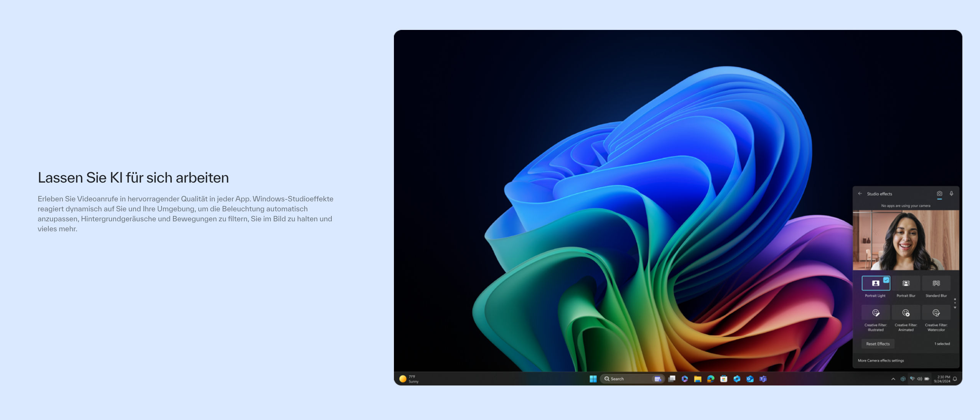Launch File Explorer from taskbar
Viewport: 980px width, 420px height.
pos(698,379)
